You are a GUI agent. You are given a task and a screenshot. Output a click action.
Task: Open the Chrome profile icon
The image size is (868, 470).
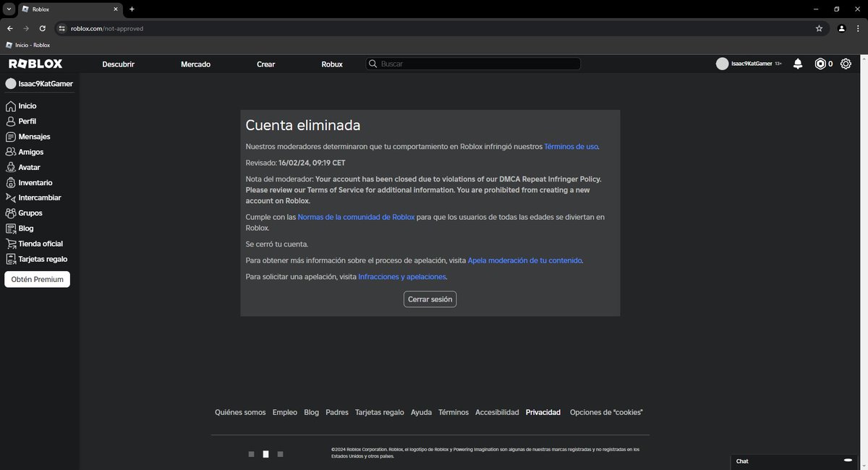coord(841,28)
